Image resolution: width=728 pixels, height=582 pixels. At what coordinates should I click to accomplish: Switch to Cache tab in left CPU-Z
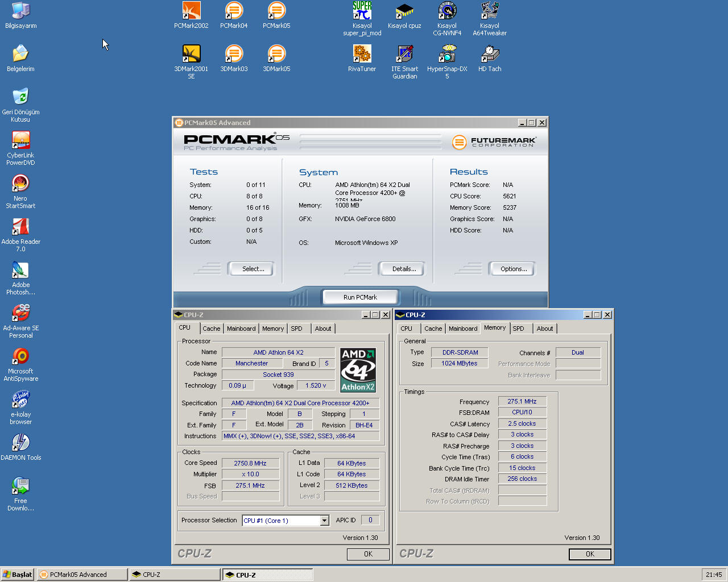tap(211, 329)
